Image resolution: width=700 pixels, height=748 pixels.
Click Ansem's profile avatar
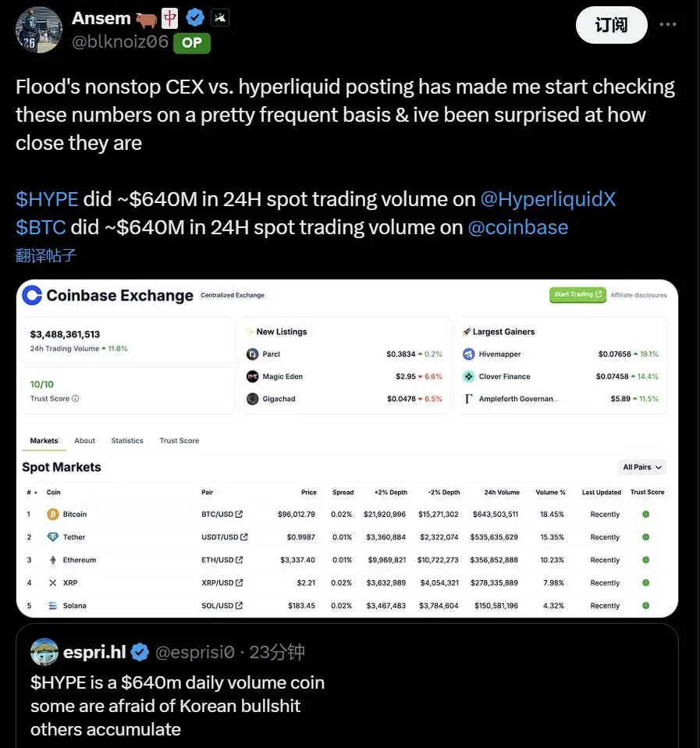tap(38, 30)
